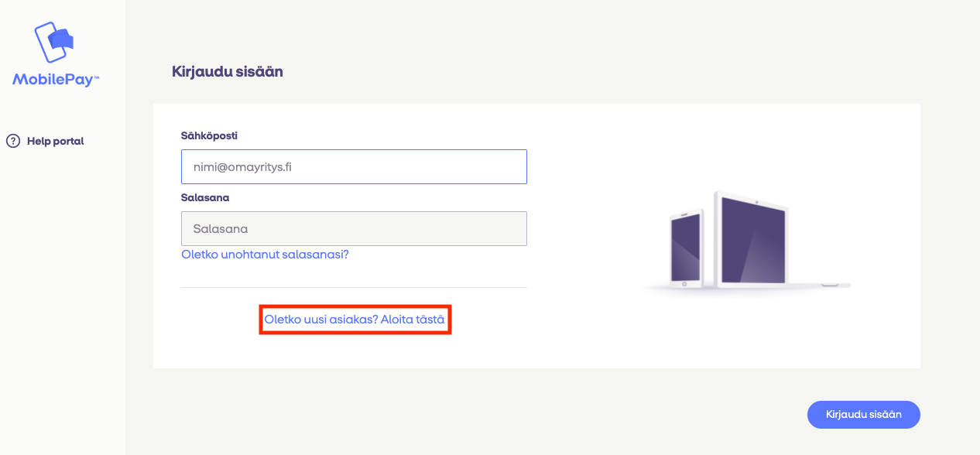The image size is (980, 455).
Task: Click the trademark symbol next to MobilePay
Action: click(x=97, y=76)
